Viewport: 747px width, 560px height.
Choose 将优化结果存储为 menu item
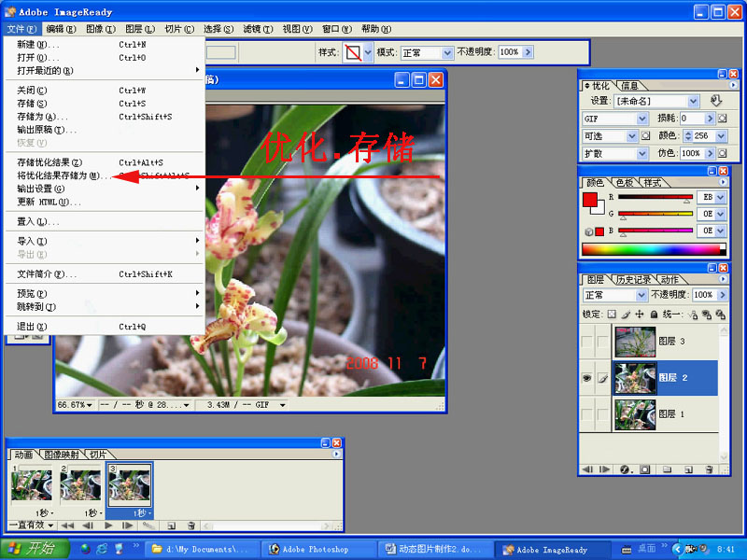pyautogui.click(x=105, y=175)
